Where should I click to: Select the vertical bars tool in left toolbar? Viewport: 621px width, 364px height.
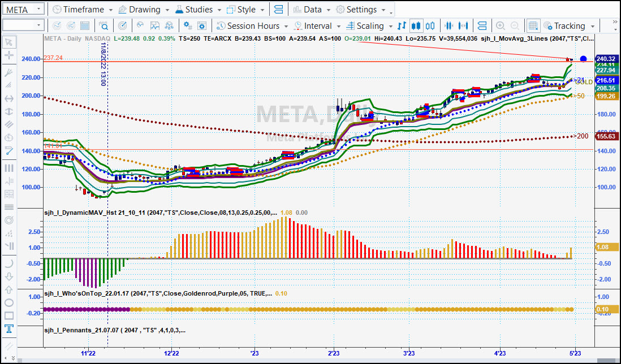8,168
